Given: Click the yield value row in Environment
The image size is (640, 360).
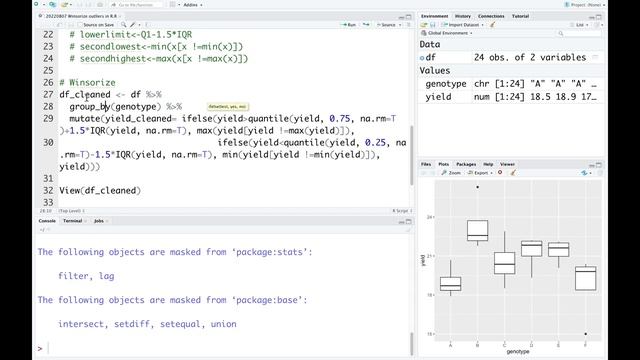Looking at the screenshot, I should [x=511, y=97].
